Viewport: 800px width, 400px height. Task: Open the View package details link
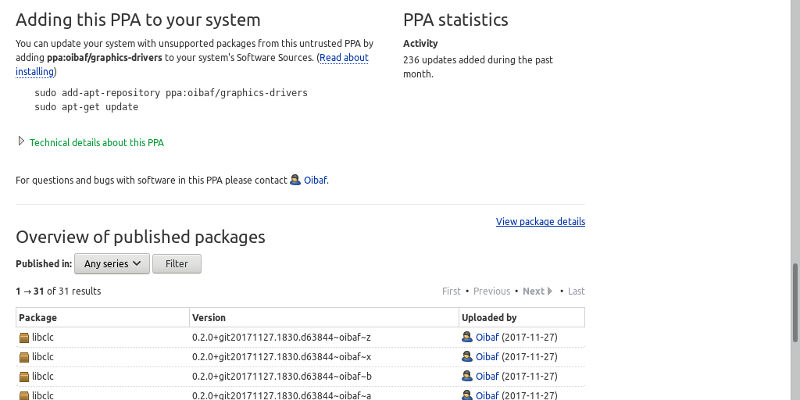click(x=540, y=221)
